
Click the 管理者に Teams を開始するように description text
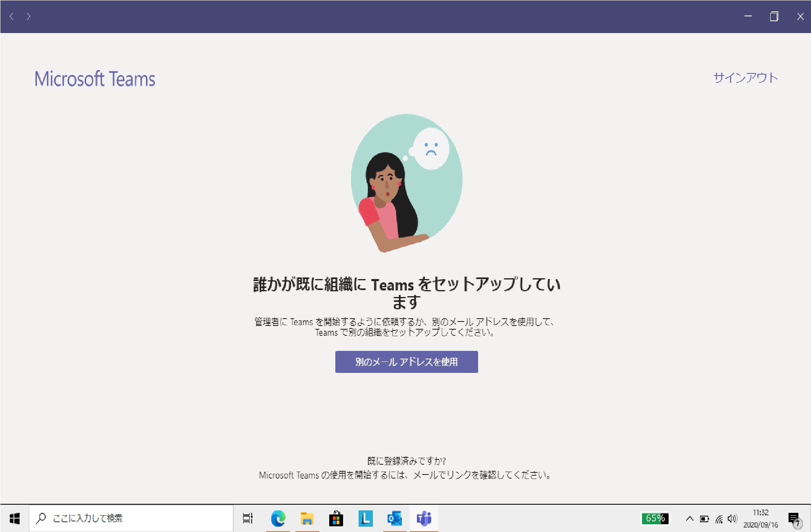coord(405,327)
